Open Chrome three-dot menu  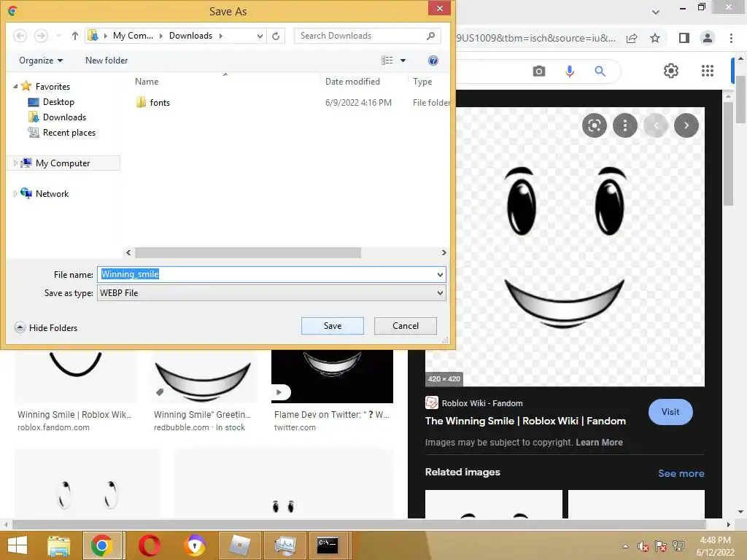[x=731, y=38]
